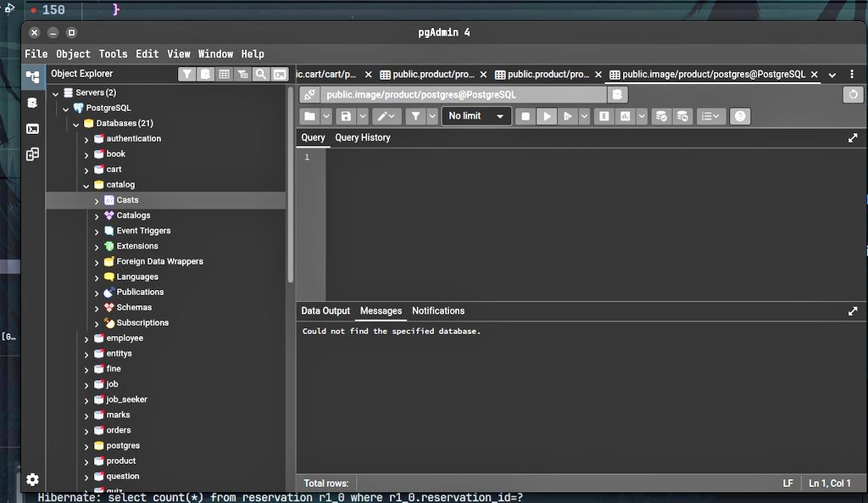This screenshot has height=503, width=868.
Task: Click the Explain Analyze chart icon
Action: click(x=625, y=116)
